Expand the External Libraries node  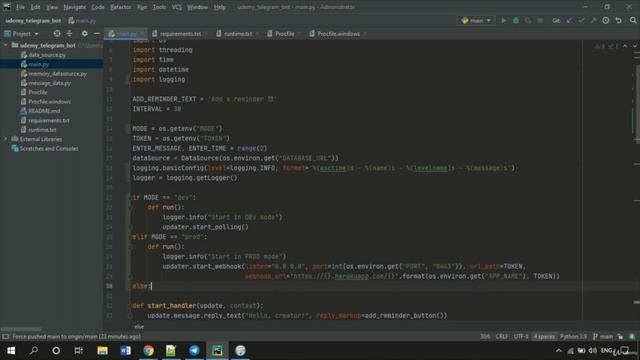pos(6,139)
